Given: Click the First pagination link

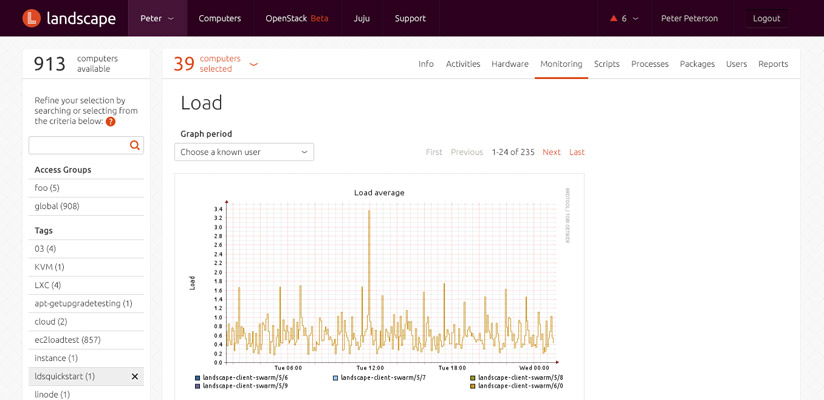Looking at the screenshot, I should coord(434,152).
